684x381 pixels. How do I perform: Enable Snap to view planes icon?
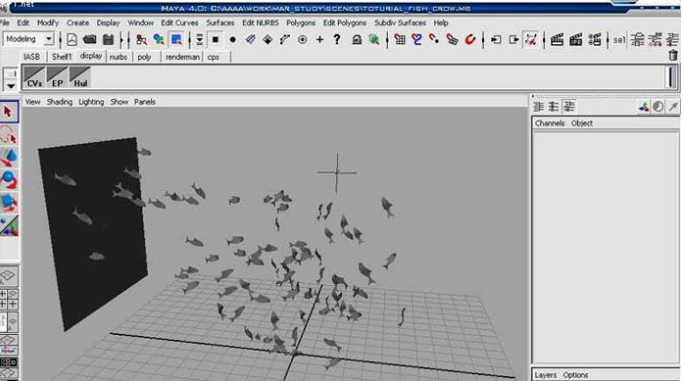pyautogui.click(x=452, y=40)
